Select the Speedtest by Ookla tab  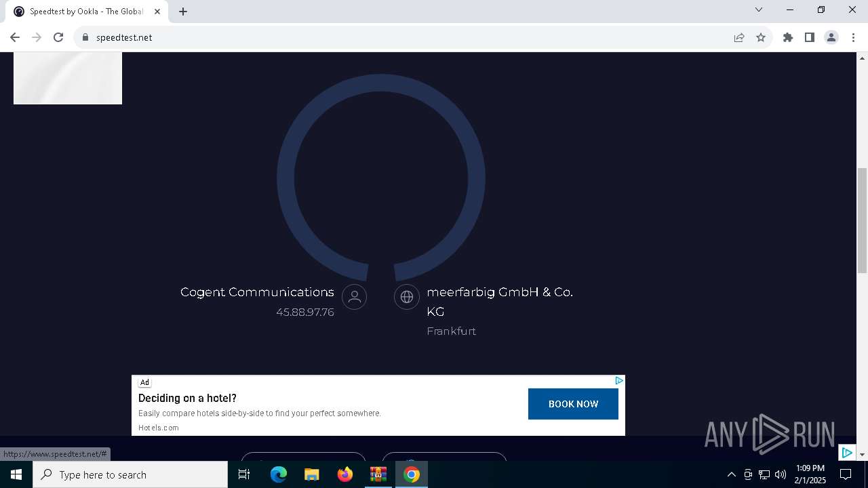[x=87, y=12]
